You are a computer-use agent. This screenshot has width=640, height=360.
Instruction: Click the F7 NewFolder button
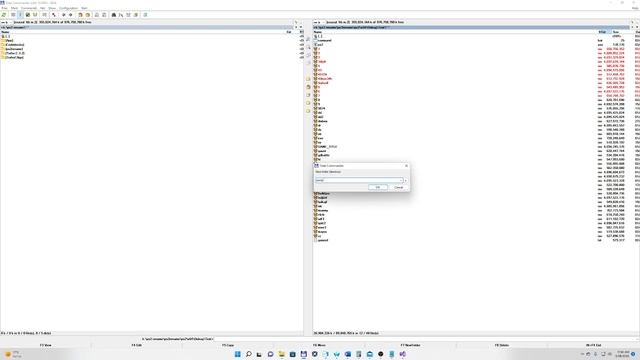(x=411, y=345)
